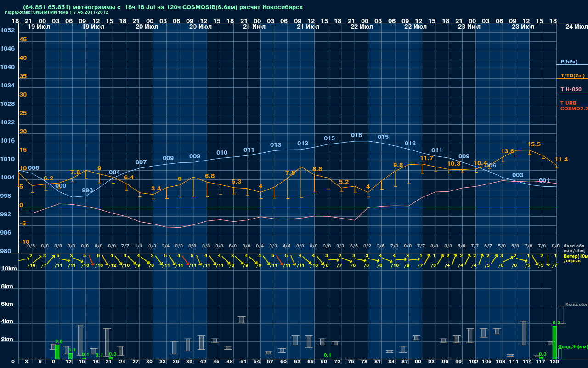Click the 980 pressure axis value

point(6,251)
